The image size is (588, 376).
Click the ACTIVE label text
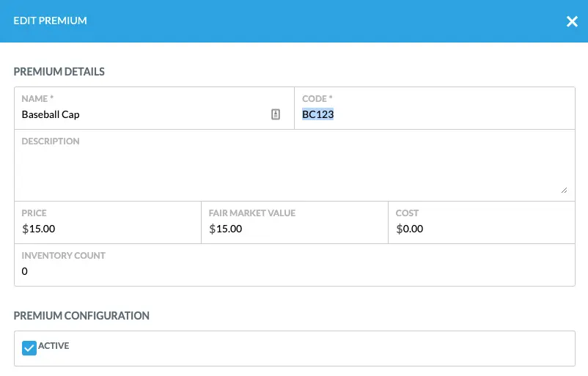coord(54,345)
